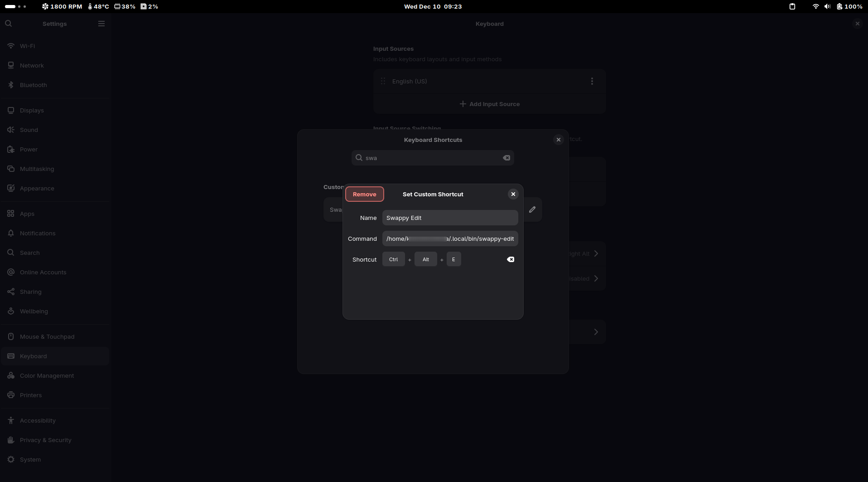The height and width of the screenshot is (482, 868).
Task: Click the pencil edit icon for shortcut
Action: tap(532, 209)
